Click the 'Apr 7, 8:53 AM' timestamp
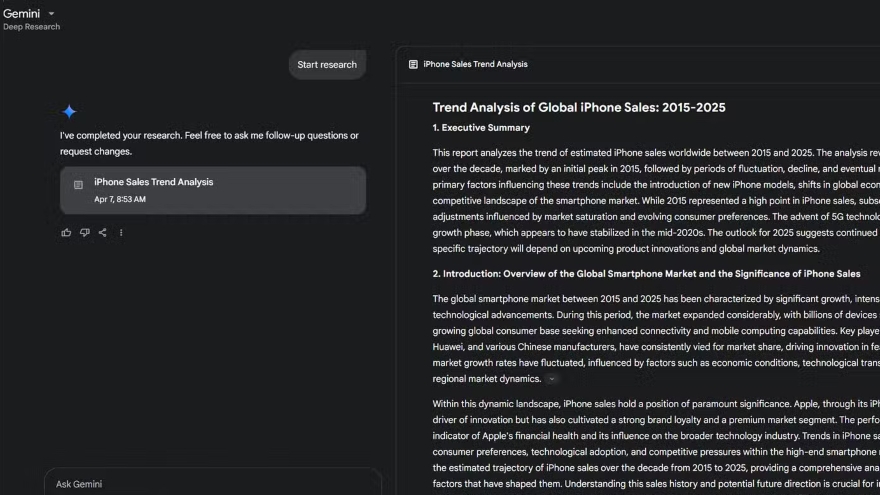 pos(120,199)
